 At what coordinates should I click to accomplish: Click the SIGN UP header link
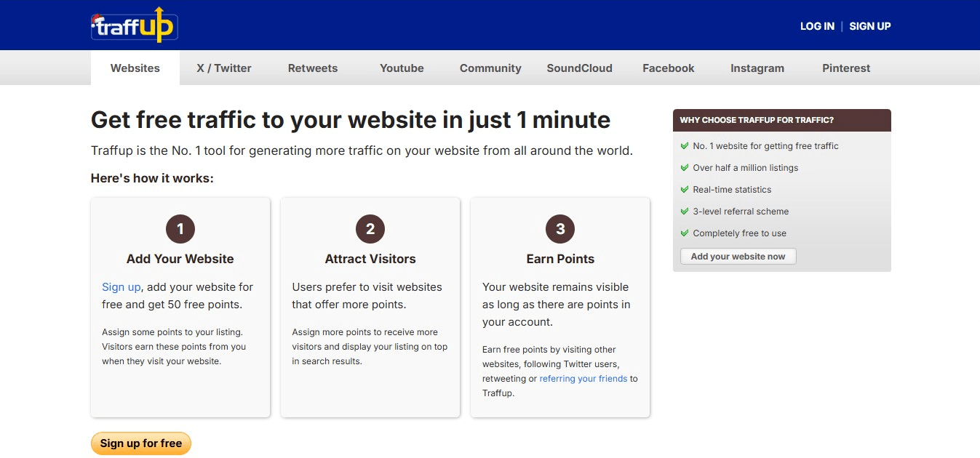[870, 26]
